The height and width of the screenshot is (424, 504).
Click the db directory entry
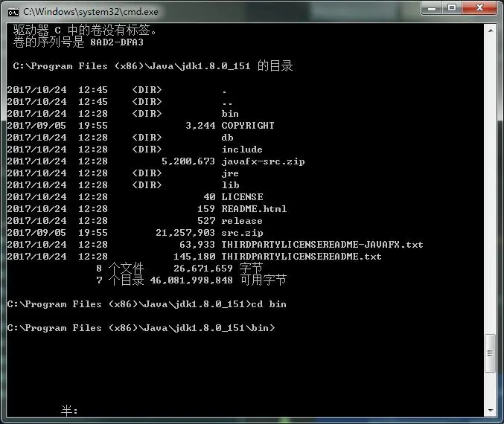point(227,138)
